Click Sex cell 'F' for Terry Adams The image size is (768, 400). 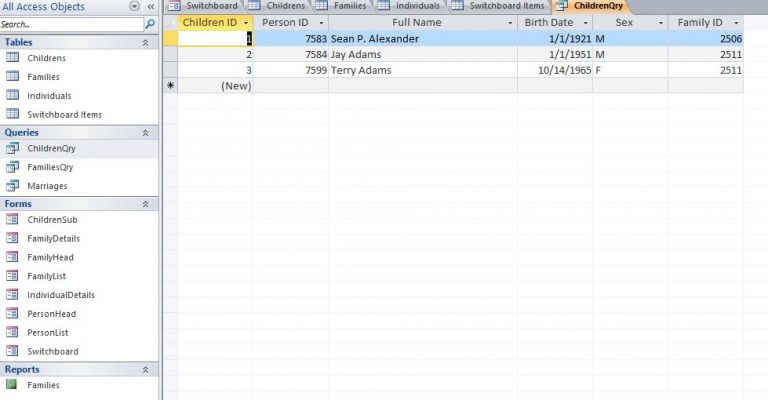(x=630, y=70)
